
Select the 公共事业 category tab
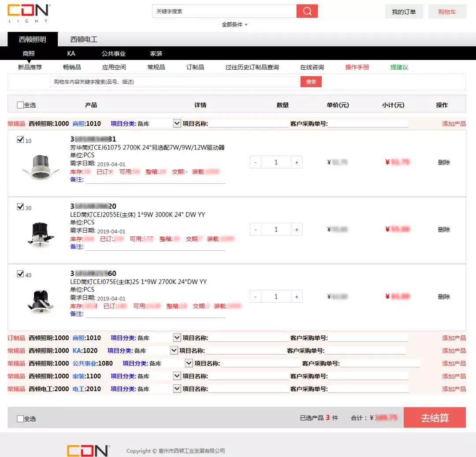pyautogui.click(x=114, y=54)
